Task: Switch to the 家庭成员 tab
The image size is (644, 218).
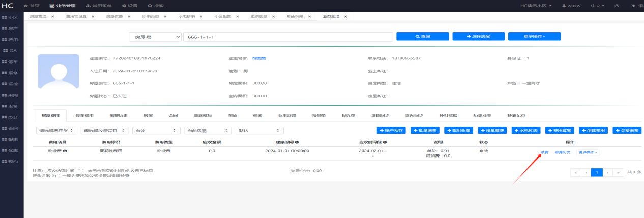Action: coord(202,116)
